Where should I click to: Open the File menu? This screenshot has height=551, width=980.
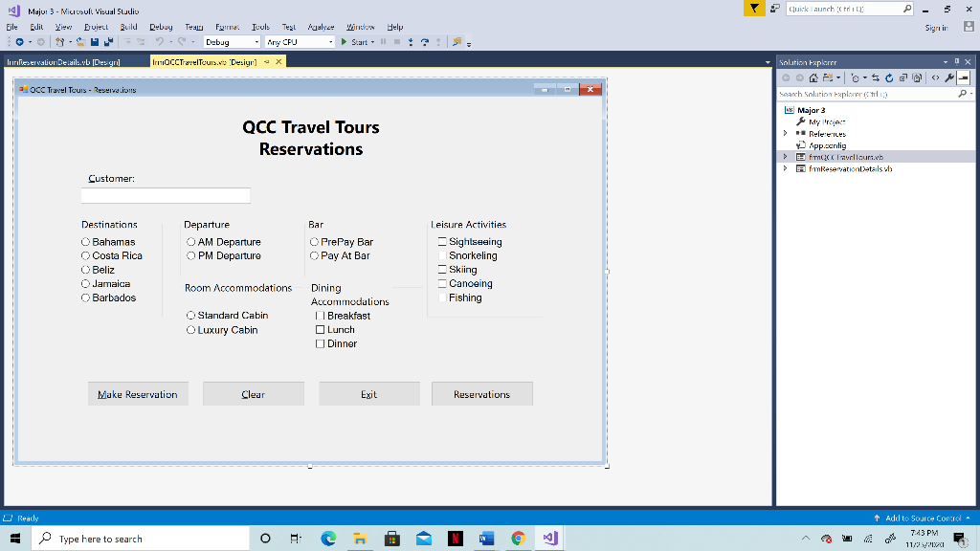point(11,27)
